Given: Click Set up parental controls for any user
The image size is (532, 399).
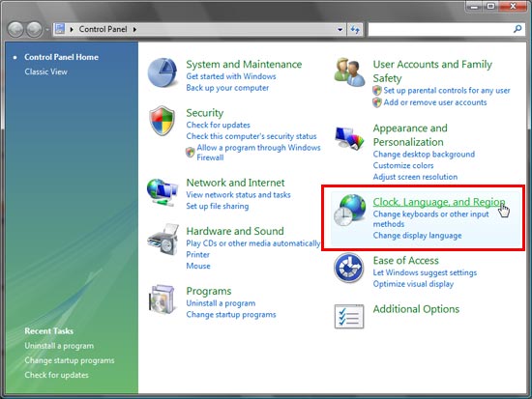Looking at the screenshot, I should tap(447, 91).
